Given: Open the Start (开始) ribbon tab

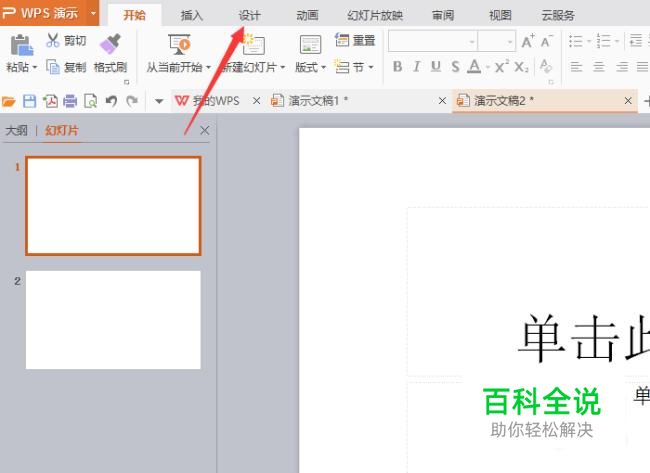Looking at the screenshot, I should (134, 16).
